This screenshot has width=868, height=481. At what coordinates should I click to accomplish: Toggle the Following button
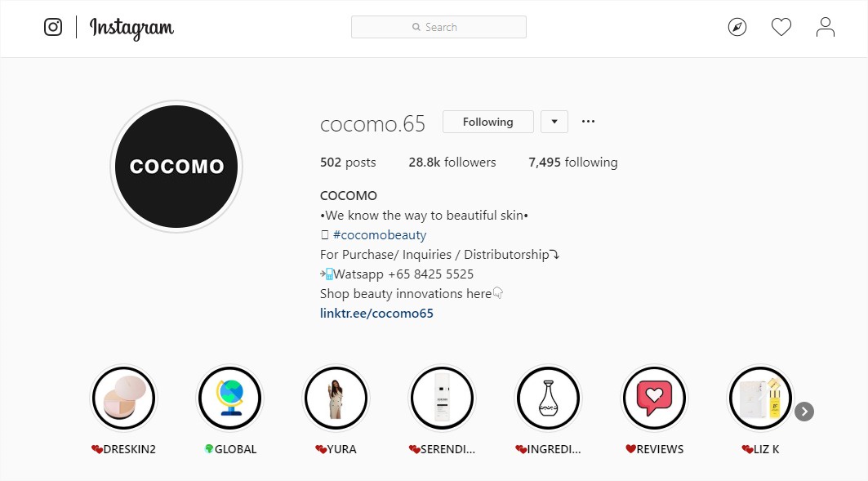487,122
